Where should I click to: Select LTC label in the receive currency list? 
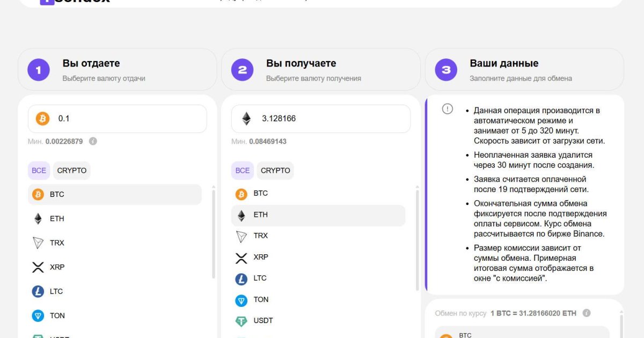[x=260, y=278]
